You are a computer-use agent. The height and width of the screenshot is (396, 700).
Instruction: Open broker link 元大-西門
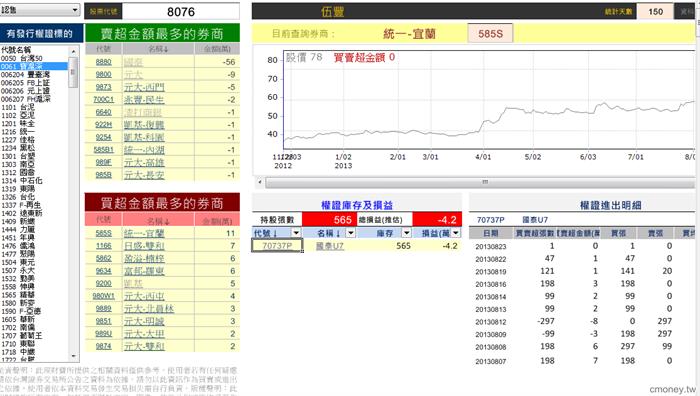[x=144, y=87]
